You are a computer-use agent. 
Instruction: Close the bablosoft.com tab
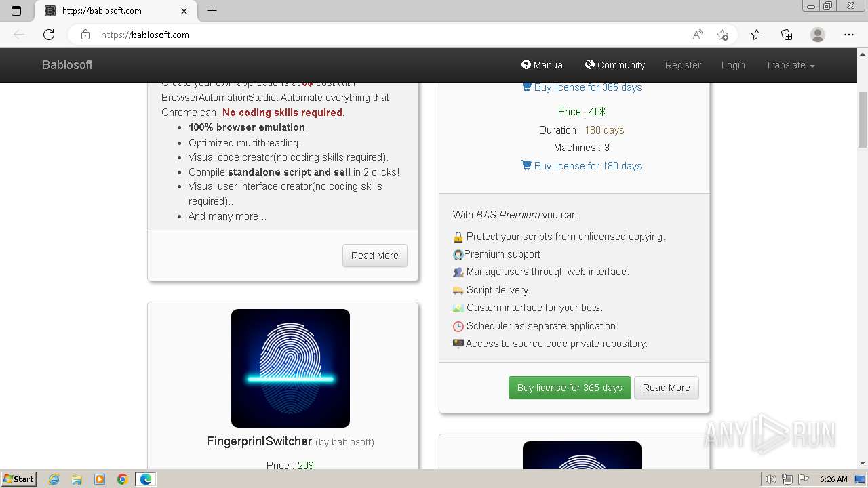[184, 11]
